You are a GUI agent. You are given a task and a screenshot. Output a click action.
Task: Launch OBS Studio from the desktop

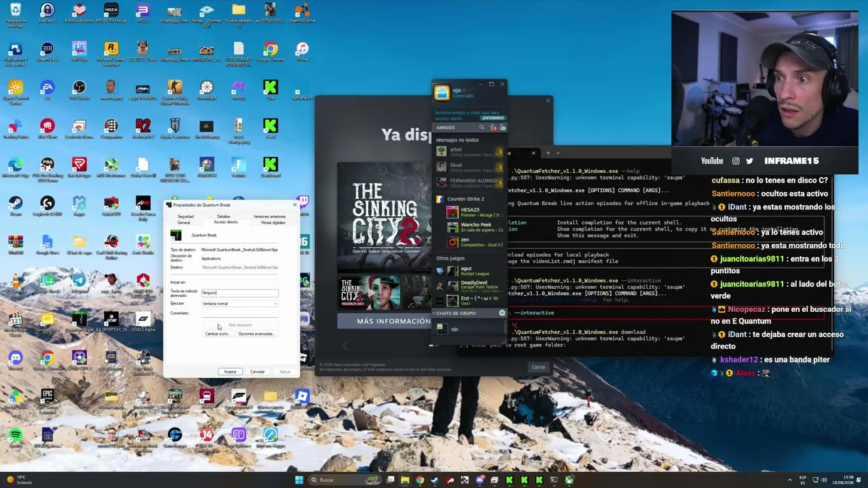tap(79, 90)
